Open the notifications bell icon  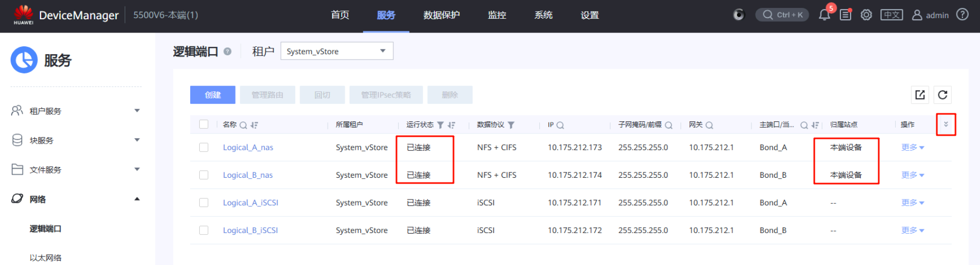pos(824,15)
